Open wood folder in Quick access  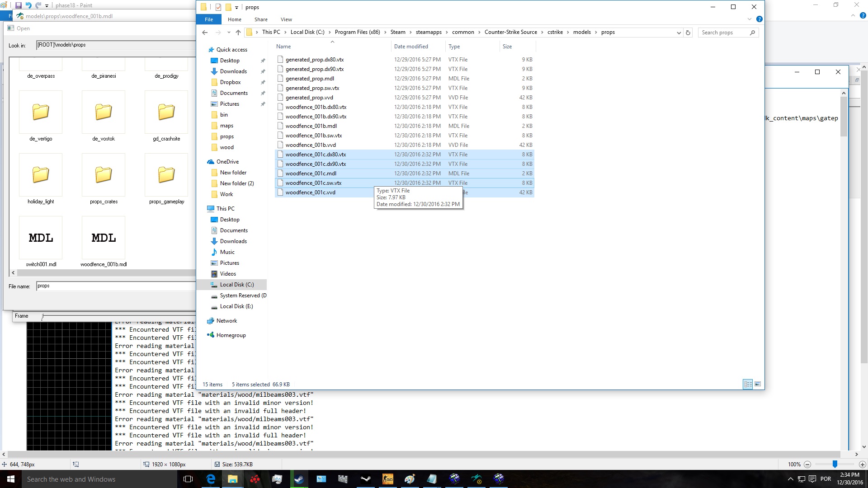226,147
